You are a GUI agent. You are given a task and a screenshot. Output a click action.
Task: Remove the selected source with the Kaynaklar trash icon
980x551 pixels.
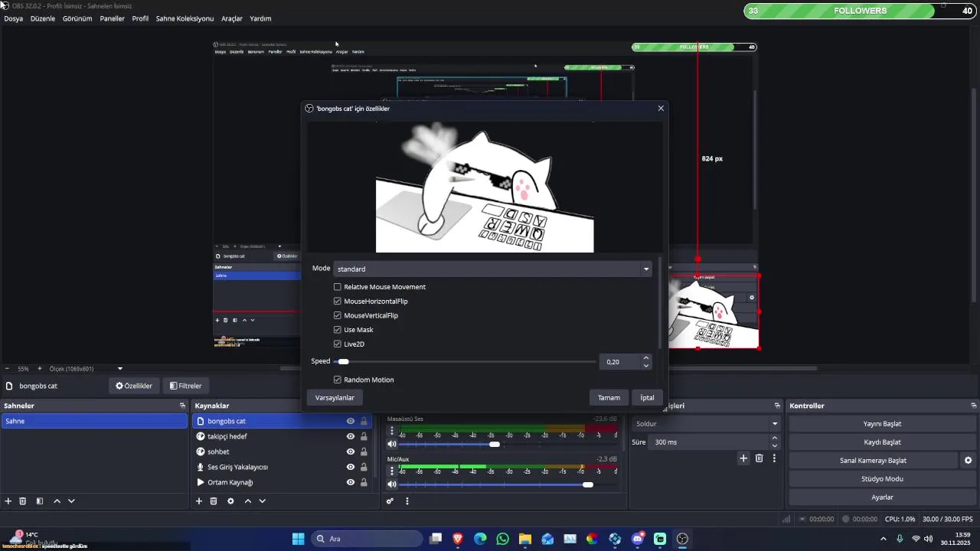coord(214,501)
